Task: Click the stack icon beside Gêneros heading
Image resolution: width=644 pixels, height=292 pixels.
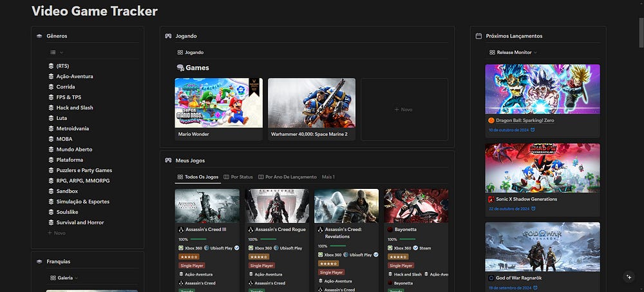Action: tap(39, 36)
